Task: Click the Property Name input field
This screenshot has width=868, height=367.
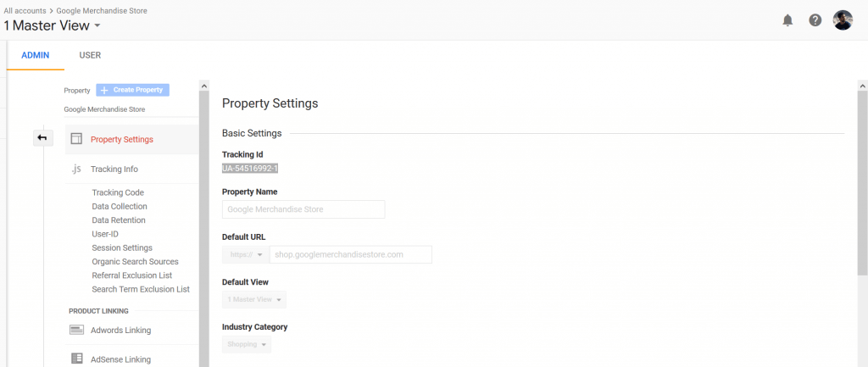Action: (x=303, y=209)
